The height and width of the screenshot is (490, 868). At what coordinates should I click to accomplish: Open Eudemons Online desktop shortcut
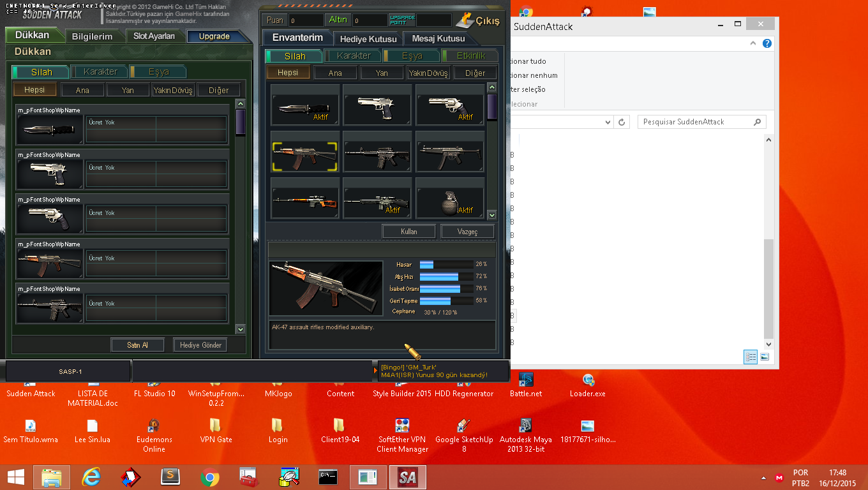pyautogui.click(x=154, y=436)
